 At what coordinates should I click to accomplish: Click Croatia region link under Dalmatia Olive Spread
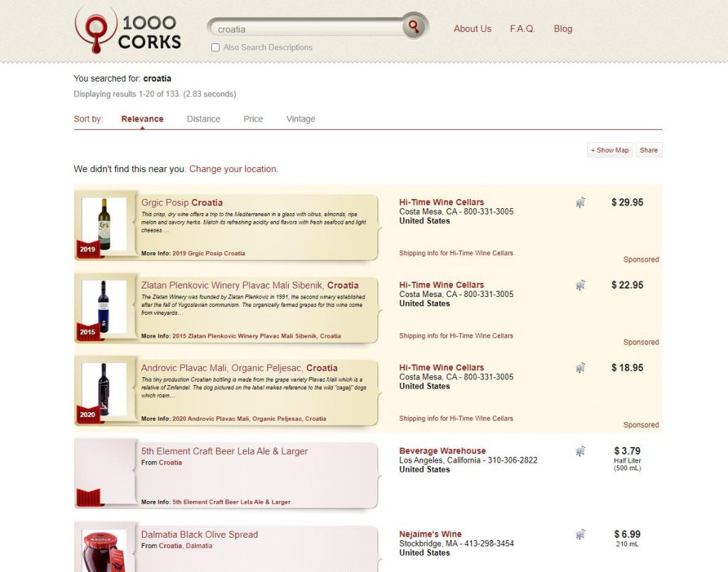[x=171, y=546]
